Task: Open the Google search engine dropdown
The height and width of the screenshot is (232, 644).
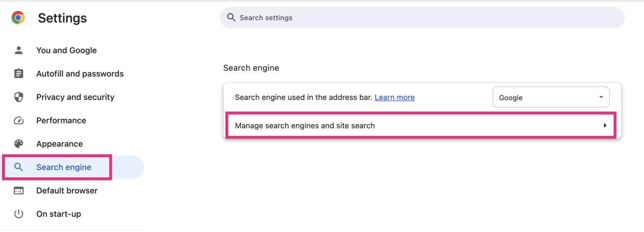Action: pos(551,97)
